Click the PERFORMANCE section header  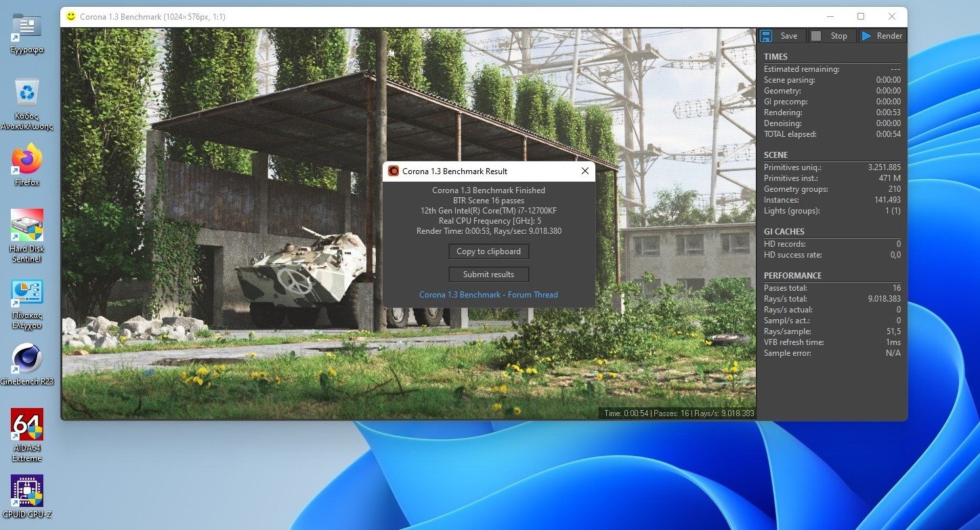point(793,276)
